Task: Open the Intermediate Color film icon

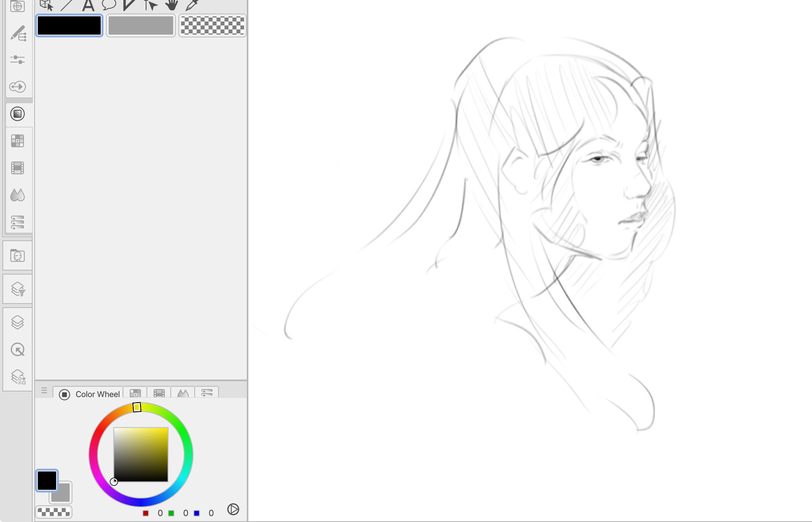Action: point(18,168)
